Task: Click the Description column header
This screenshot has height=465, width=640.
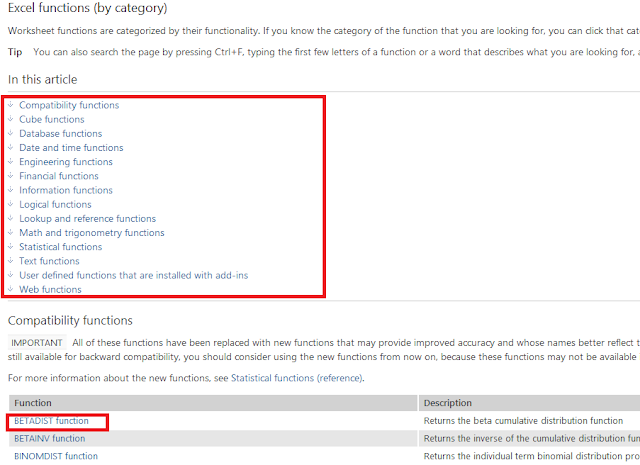Action: coord(530,403)
